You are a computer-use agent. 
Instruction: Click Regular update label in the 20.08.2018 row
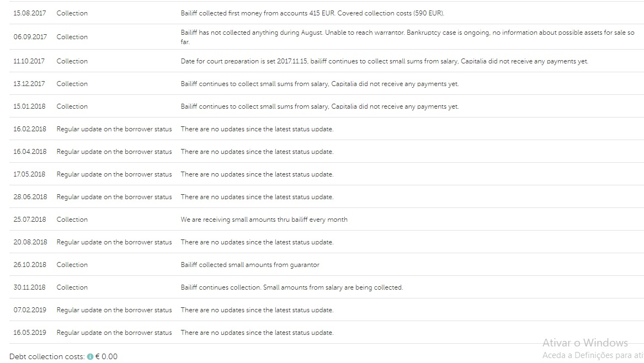click(x=114, y=242)
